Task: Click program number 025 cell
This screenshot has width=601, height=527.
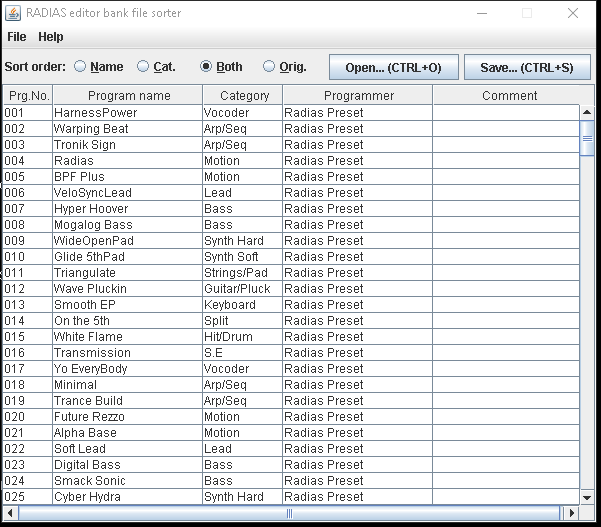Action: [28, 497]
